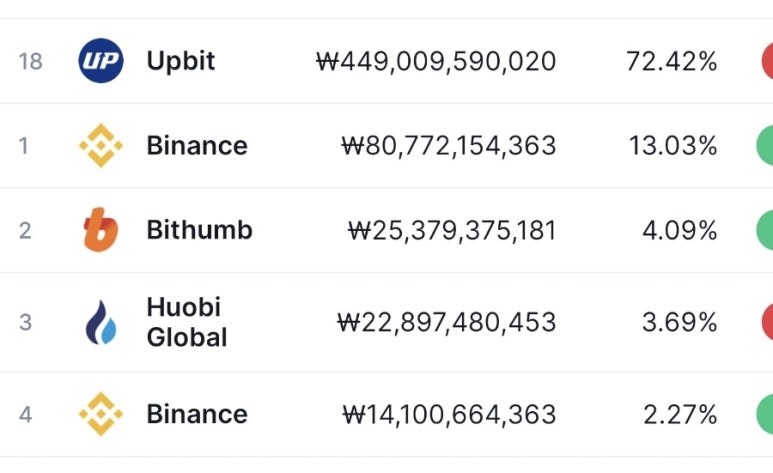
Task: Open the Upbit exchange link
Action: [x=180, y=62]
